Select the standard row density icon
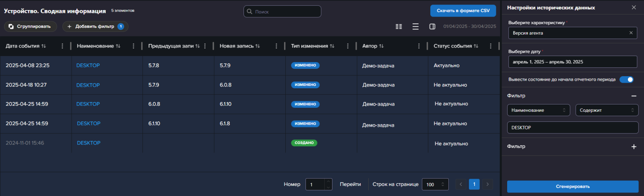 coord(415,27)
